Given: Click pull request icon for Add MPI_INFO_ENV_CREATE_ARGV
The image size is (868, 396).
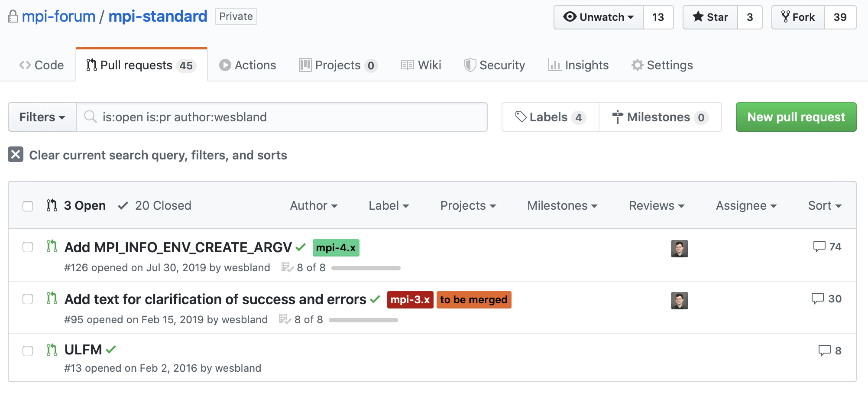Looking at the screenshot, I should tap(52, 247).
